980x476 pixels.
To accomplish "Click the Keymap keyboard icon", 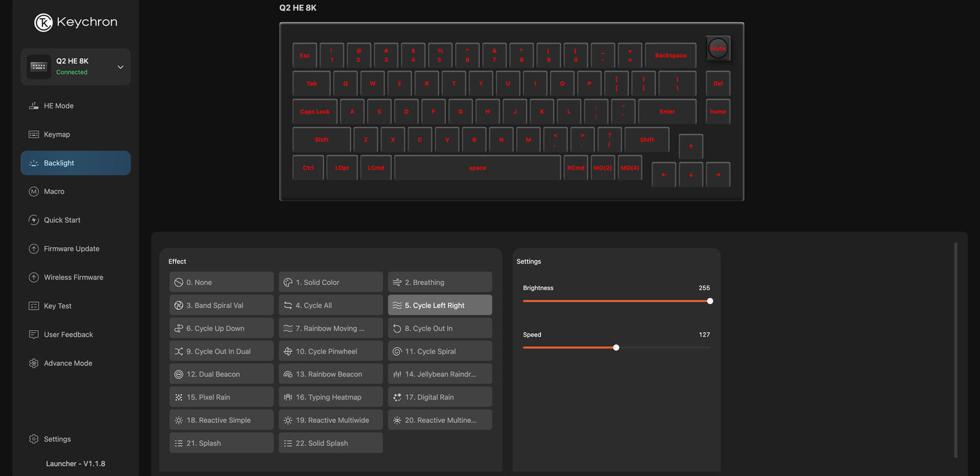I will [34, 135].
